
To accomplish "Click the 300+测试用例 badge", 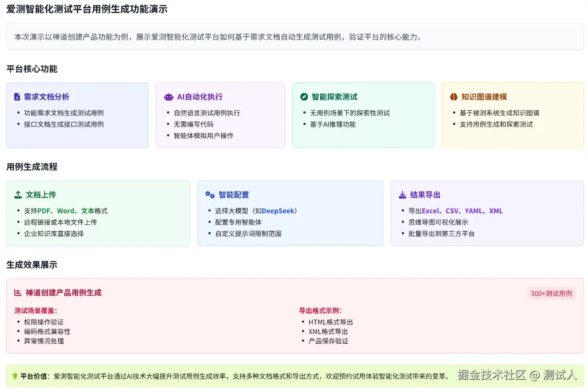I will [551, 293].
